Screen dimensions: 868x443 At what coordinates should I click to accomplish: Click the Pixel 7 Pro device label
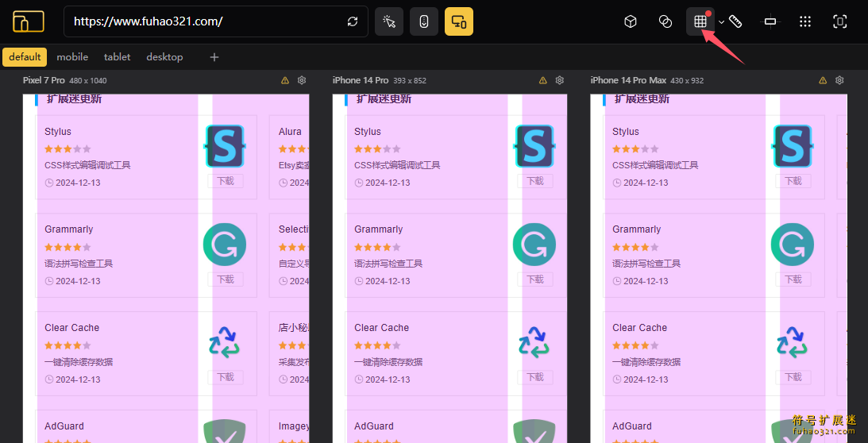point(44,80)
